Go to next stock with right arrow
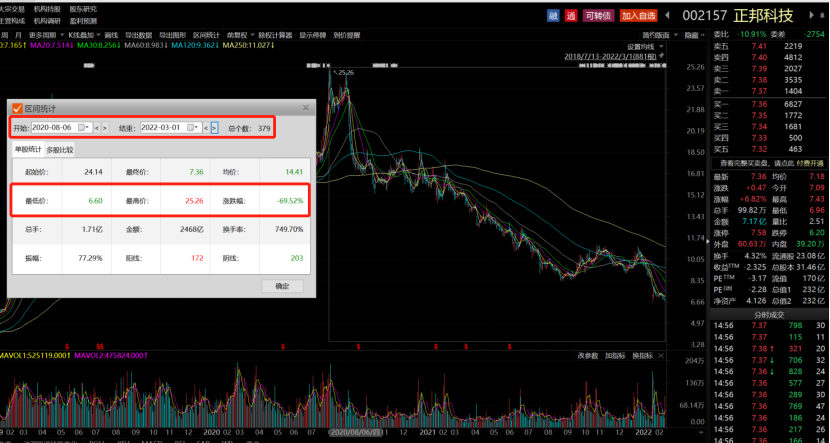The width and height of the screenshot is (830, 443). (811, 15)
